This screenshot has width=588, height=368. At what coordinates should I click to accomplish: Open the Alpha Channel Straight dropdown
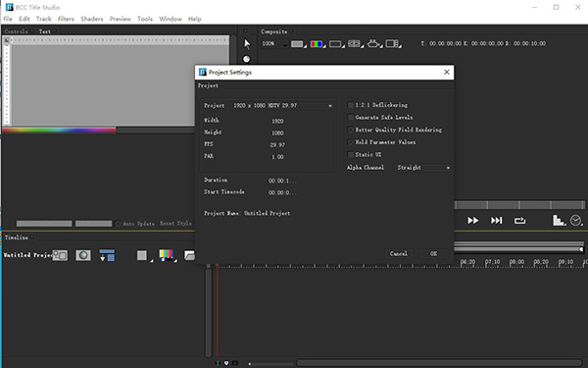click(x=423, y=168)
